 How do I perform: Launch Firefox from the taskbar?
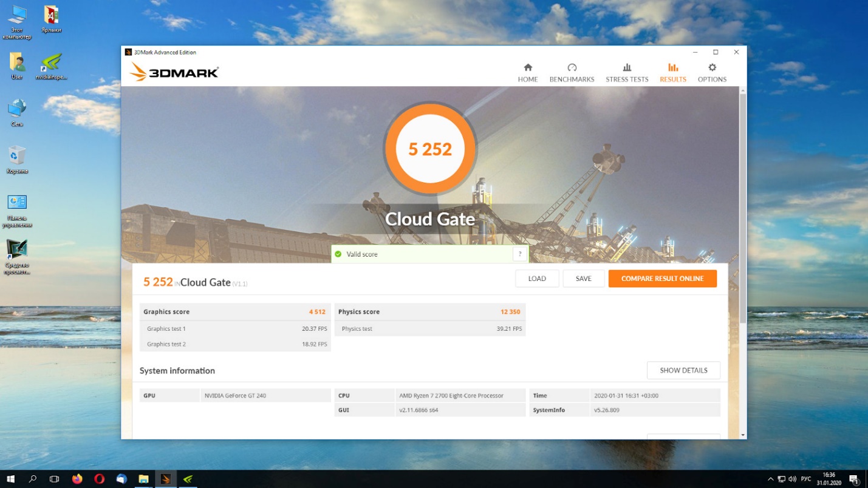pyautogui.click(x=77, y=479)
